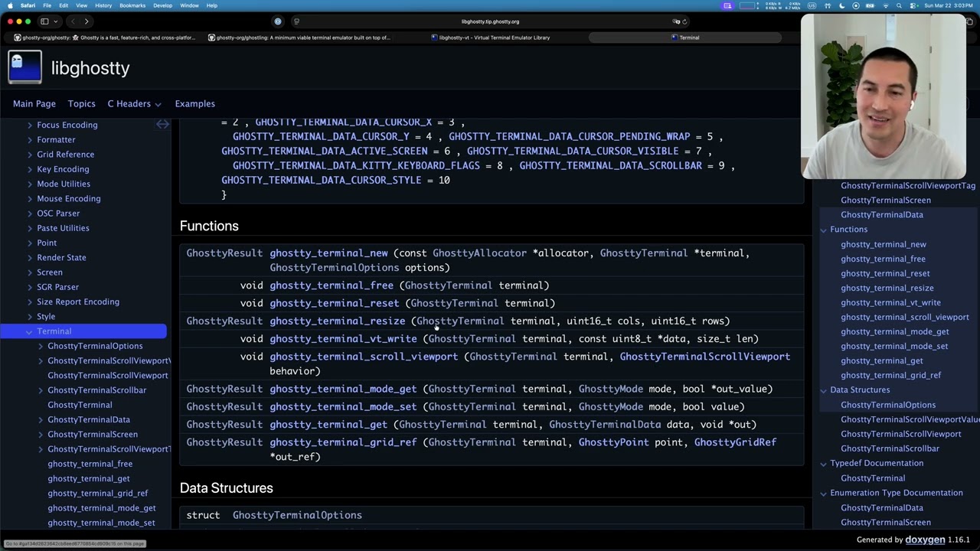The width and height of the screenshot is (980, 551).
Task: Click the 'libghostty' project title text
Action: click(x=90, y=68)
